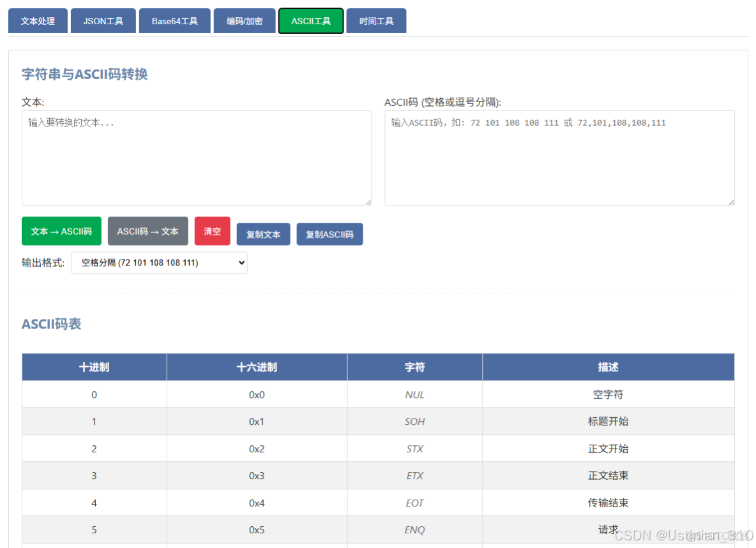Click inside the 文本 text input area
The width and height of the screenshot is (756, 548).
coord(197,156)
